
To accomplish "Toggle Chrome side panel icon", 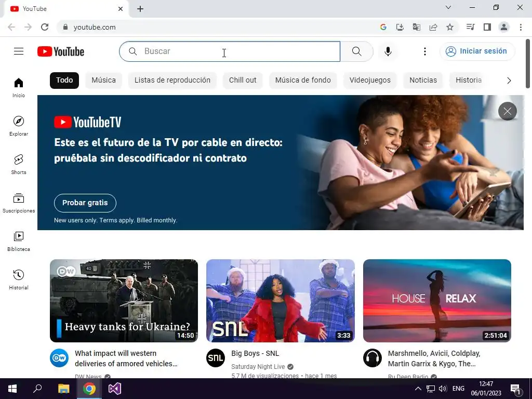I will pos(487,27).
